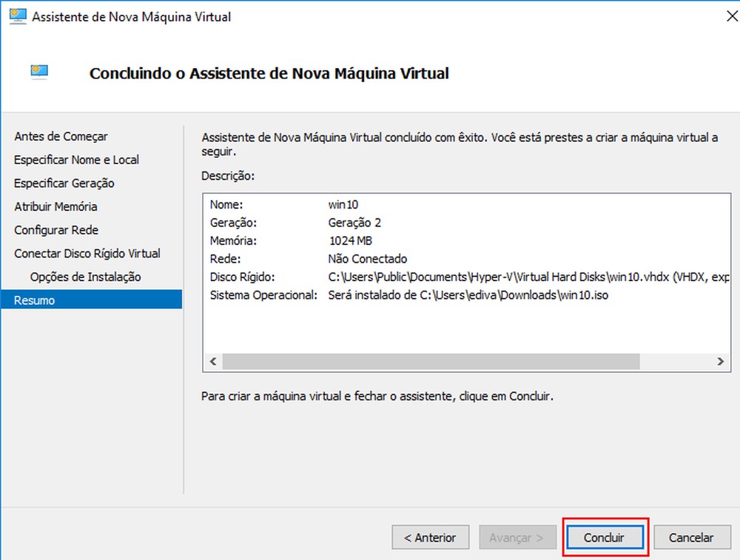Select the highlighted 'Resumo' step
This screenshot has width=740, height=560.
pos(34,300)
